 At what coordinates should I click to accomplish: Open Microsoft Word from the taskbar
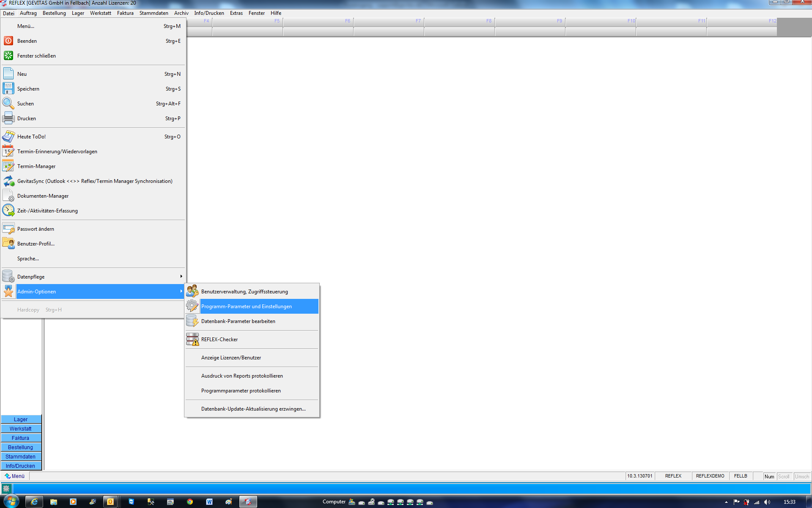coord(209,502)
